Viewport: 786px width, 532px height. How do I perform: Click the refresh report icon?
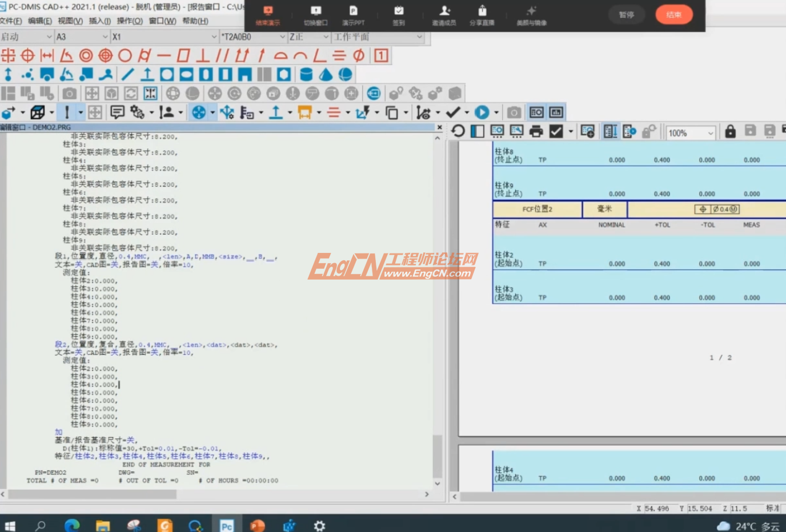(x=458, y=131)
